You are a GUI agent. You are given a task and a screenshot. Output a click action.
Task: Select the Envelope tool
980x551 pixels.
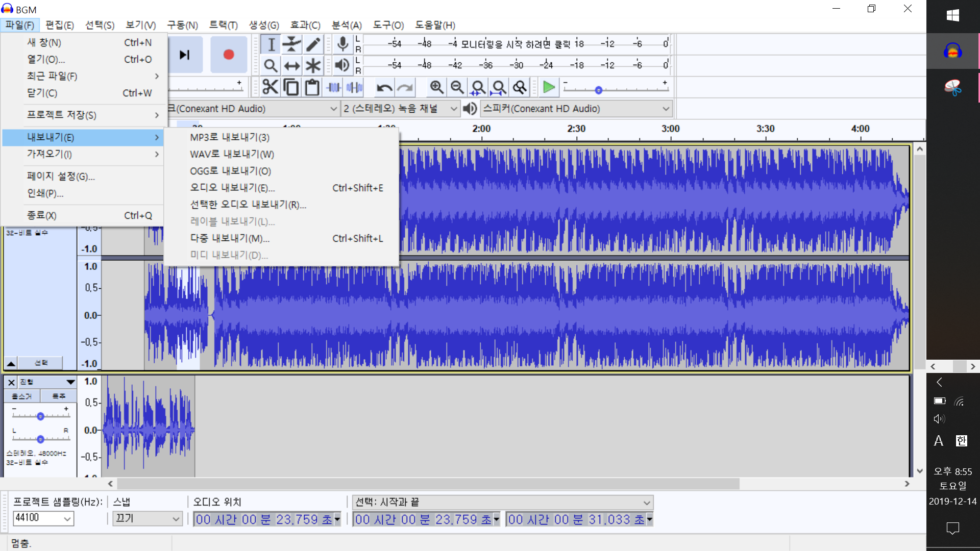pyautogui.click(x=291, y=45)
